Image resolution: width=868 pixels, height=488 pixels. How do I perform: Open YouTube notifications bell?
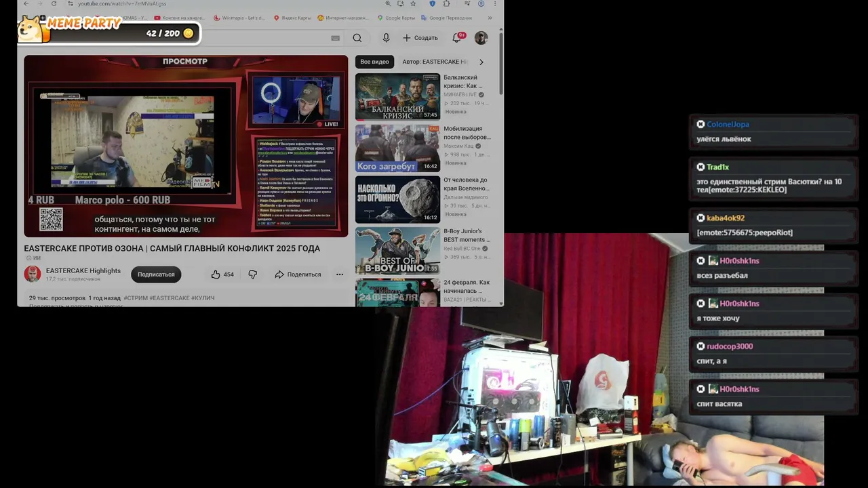click(x=457, y=38)
